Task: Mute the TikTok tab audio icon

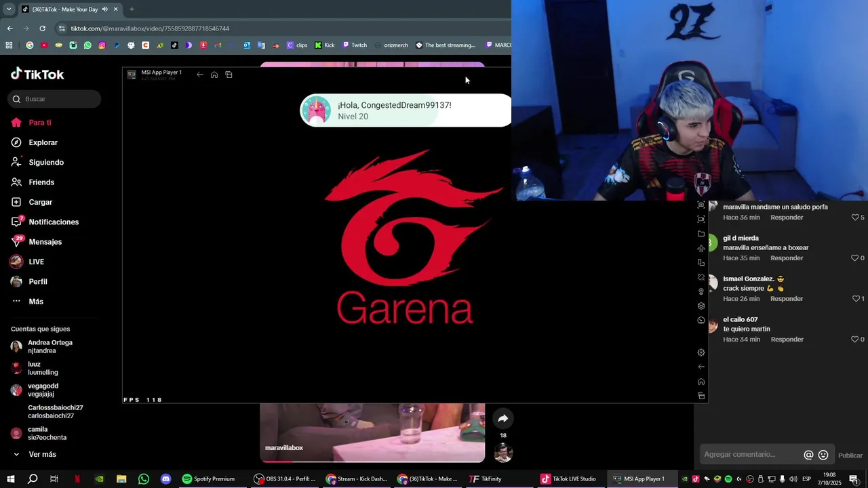Action: click(105, 9)
